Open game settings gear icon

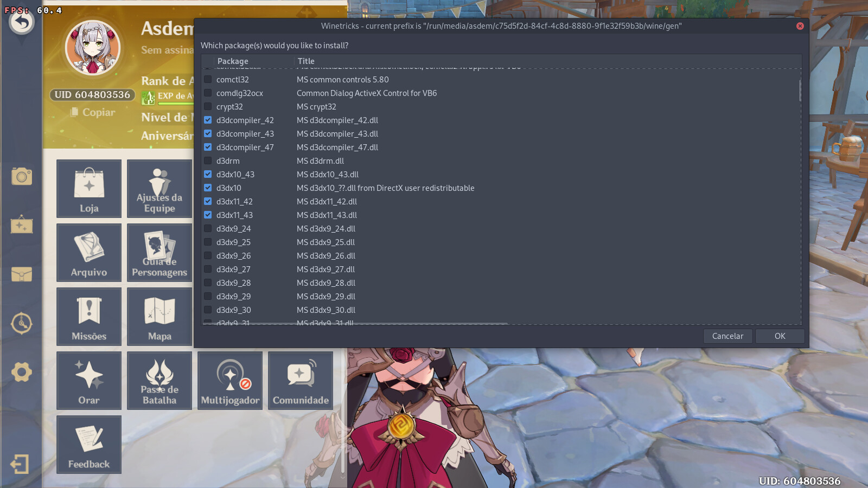tap(22, 372)
